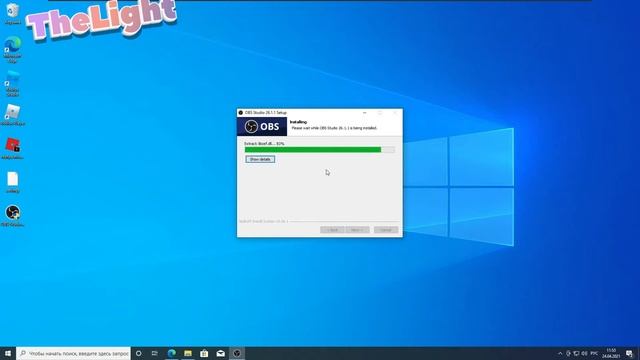Click the Installing heading text
Image resolution: width=640 pixels, height=360 pixels.
[x=298, y=122]
